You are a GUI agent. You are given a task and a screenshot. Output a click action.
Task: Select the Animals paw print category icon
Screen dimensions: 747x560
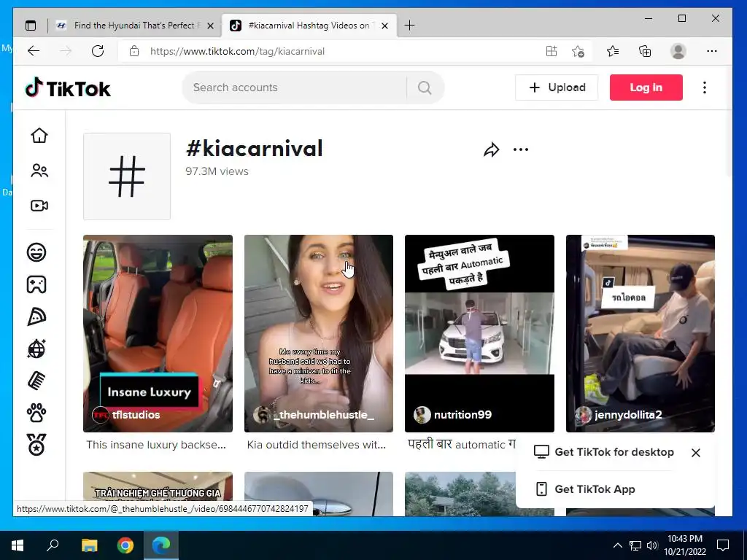[36, 413]
